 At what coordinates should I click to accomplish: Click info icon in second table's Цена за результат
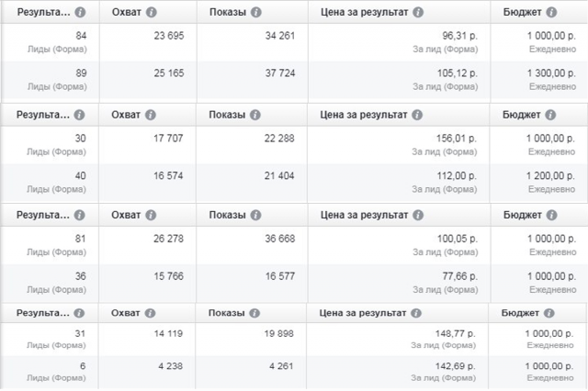pyautogui.click(x=417, y=115)
